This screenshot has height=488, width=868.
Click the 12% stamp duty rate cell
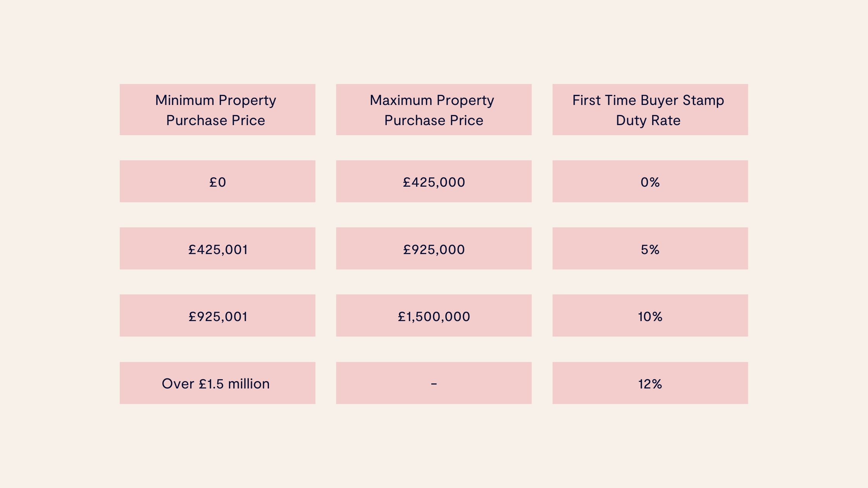pyautogui.click(x=650, y=384)
